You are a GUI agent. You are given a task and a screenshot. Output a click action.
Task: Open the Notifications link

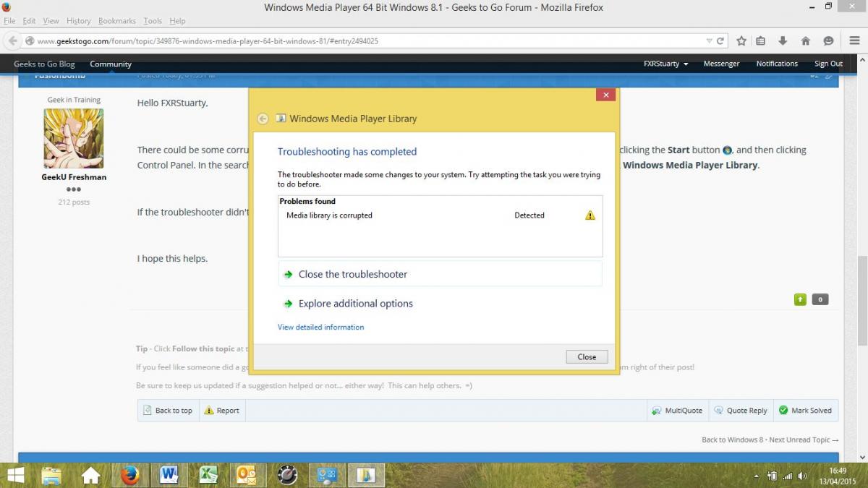click(x=777, y=64)
